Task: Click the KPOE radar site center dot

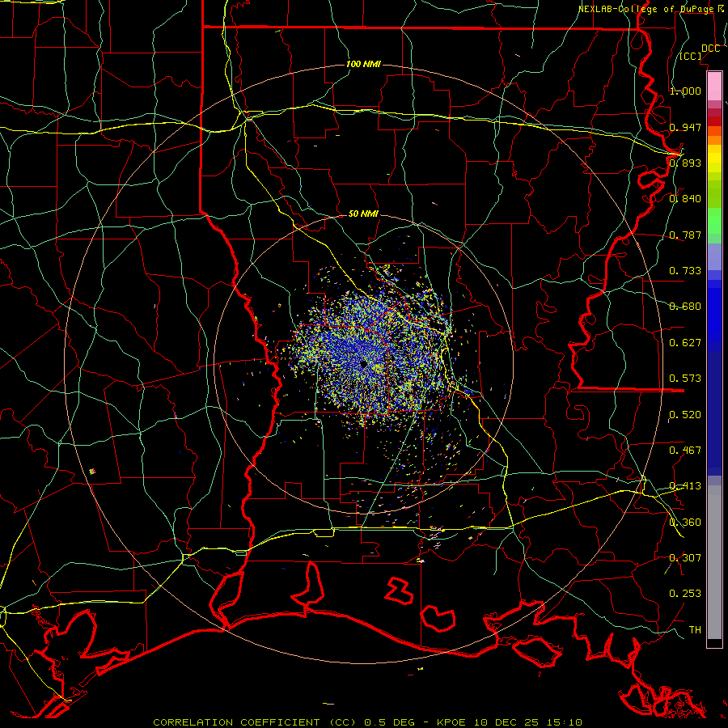Action: 364,365
